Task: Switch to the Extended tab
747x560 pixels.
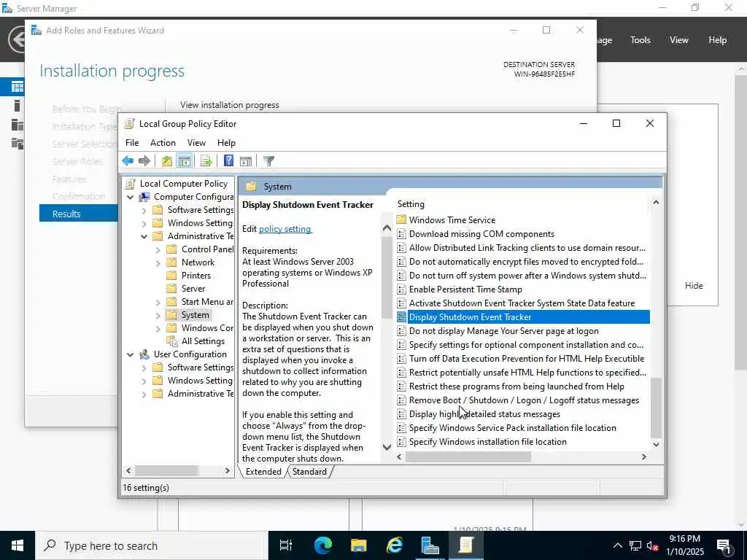Action: [x=263, y=472]
